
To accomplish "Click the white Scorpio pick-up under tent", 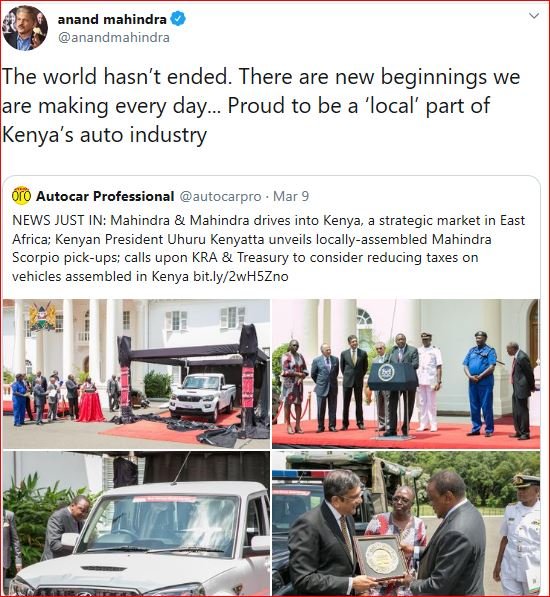I will click(203, 396).
